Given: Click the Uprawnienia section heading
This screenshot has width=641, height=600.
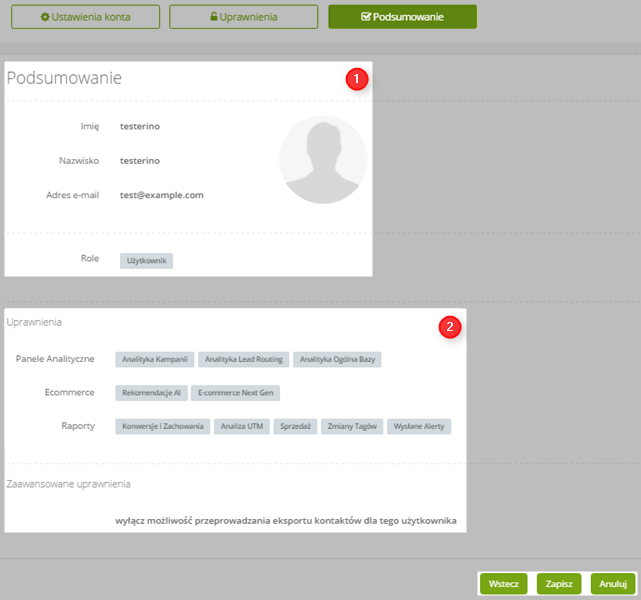Looking at the screenshot, I should point(34,322).
